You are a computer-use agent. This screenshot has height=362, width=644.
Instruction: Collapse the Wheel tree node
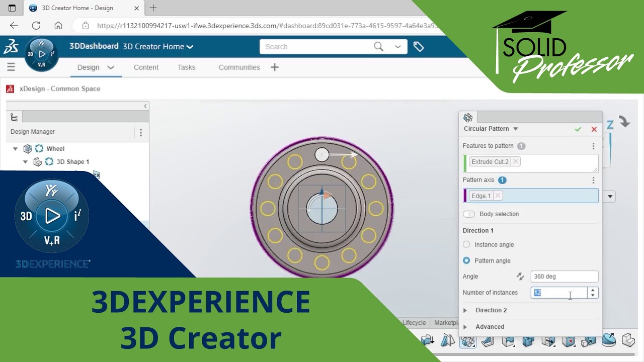pyautogui.click(x=15, y=149)
